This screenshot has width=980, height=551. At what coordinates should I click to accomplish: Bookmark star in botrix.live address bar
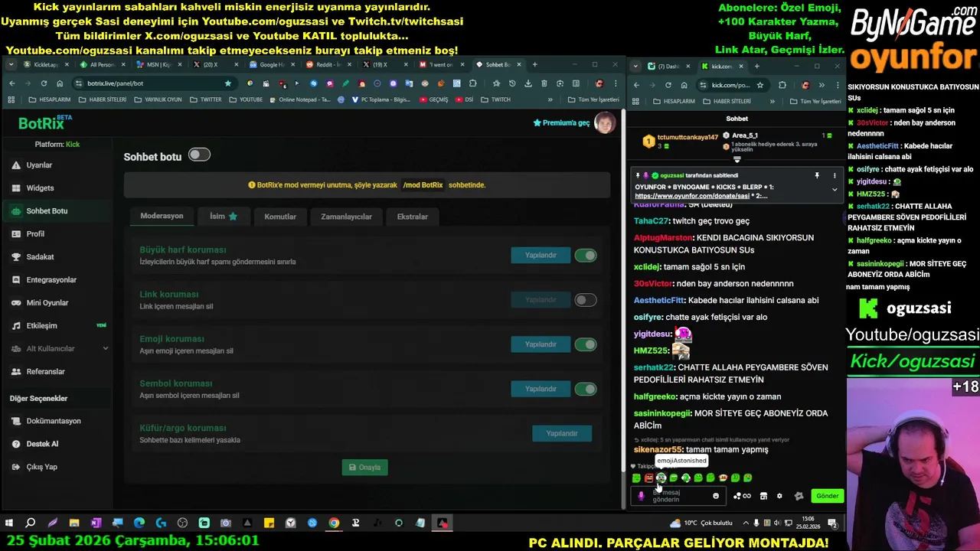(227, 83)
